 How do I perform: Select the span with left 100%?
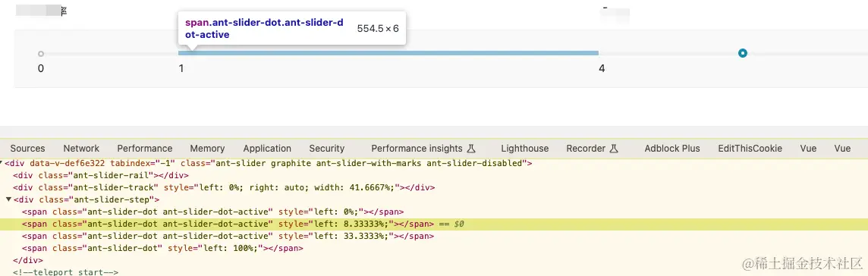(162, 249)
